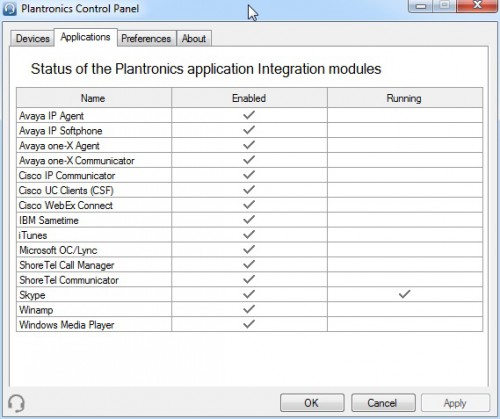This screenshot has height=419, width=500.
Task: Close the Plantronics Control Panel window
Action: [x=477, y=6]
